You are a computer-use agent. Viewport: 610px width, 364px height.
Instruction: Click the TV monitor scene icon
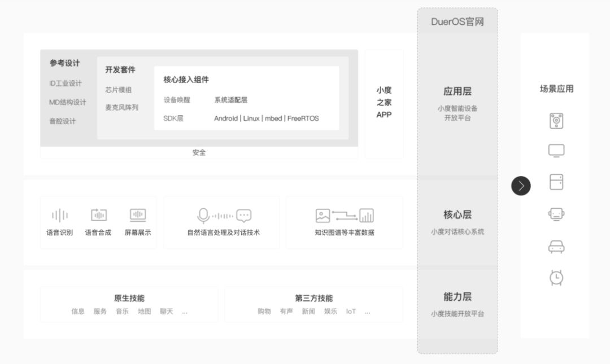[x=556, y=151]
